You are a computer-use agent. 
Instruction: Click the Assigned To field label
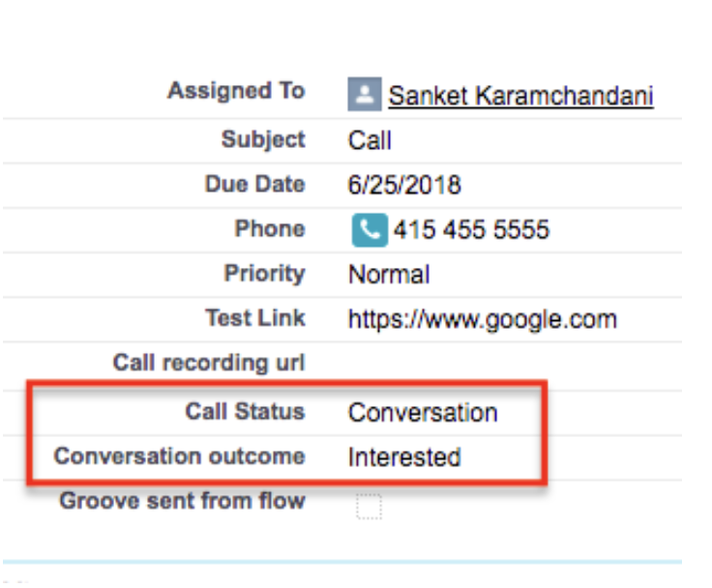point(236,92)
